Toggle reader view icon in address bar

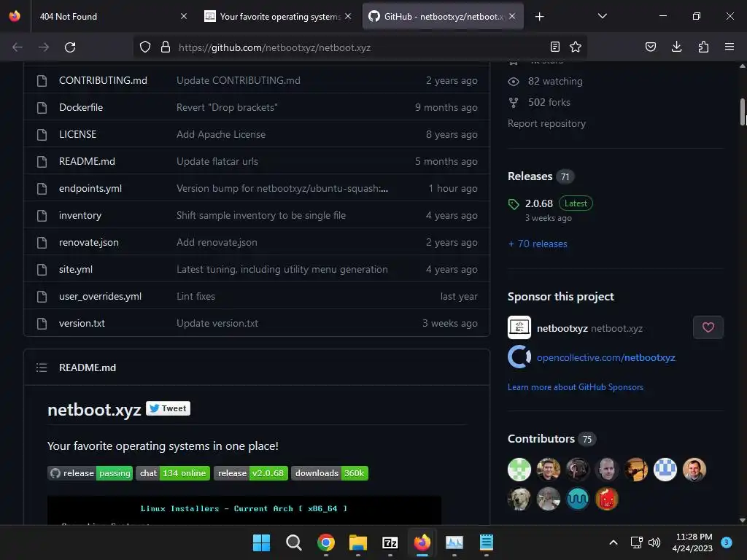(x=555, y=47)
